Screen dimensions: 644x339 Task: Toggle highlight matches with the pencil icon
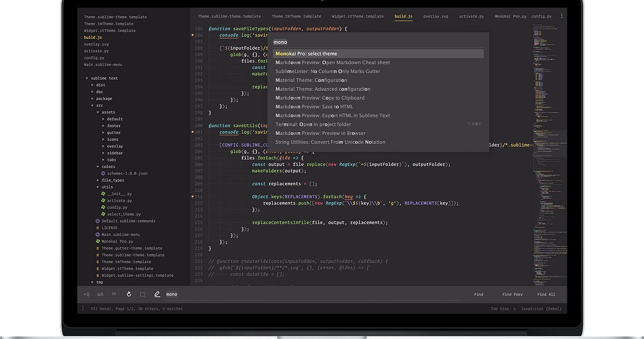pos(157,294)
